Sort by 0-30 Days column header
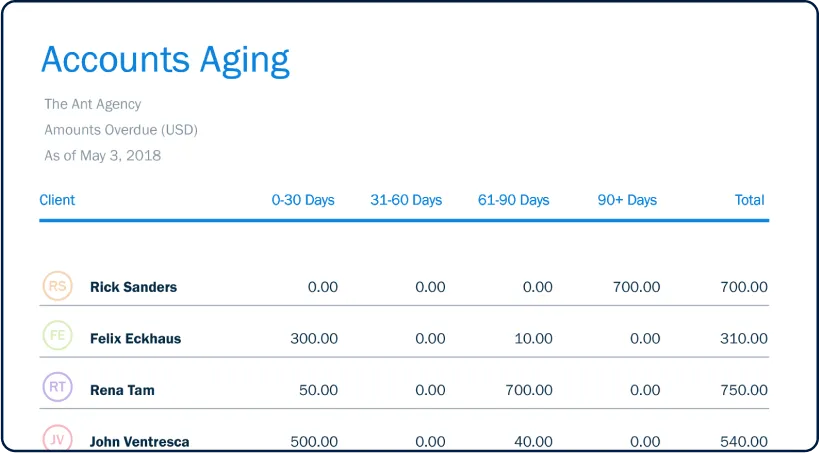The height and width of the screenshot is (453, 819). point(303,200)
